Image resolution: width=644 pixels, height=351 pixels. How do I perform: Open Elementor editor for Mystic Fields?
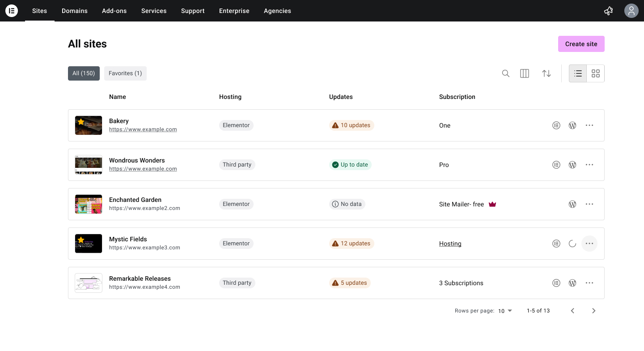click(x=556, y=244)
